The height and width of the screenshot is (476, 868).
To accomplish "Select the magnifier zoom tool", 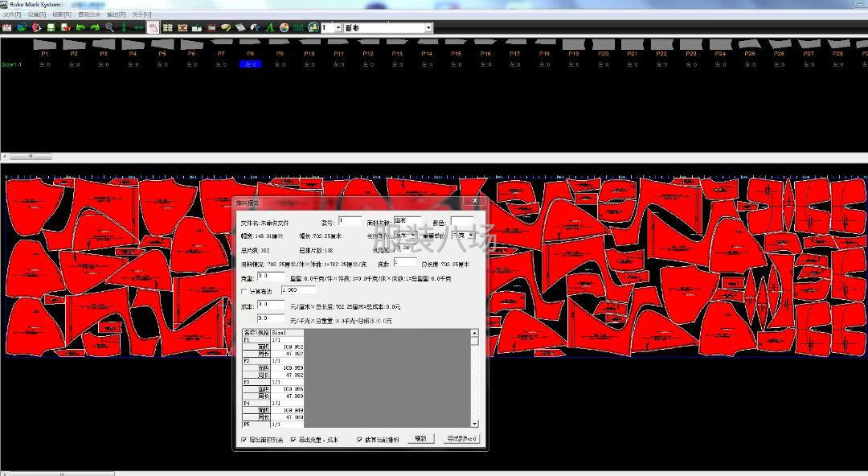I will (x=109, y=27).
